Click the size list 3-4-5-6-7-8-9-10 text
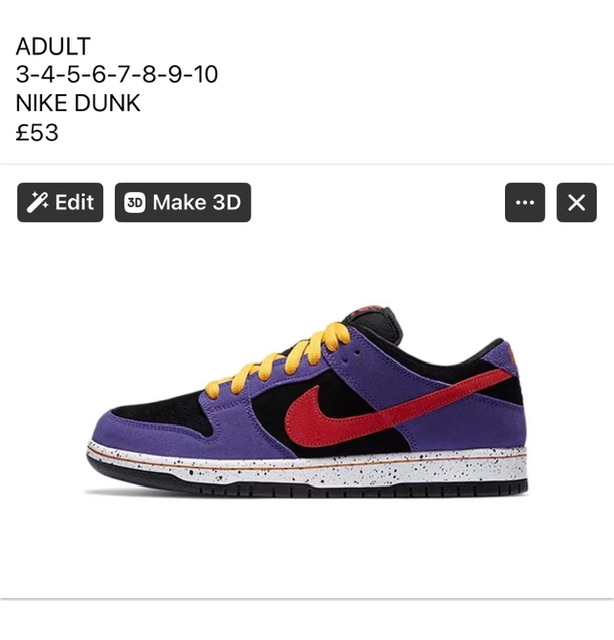Image resolution: width=614 pixels, height=640 pixels. tap(117, 74)
